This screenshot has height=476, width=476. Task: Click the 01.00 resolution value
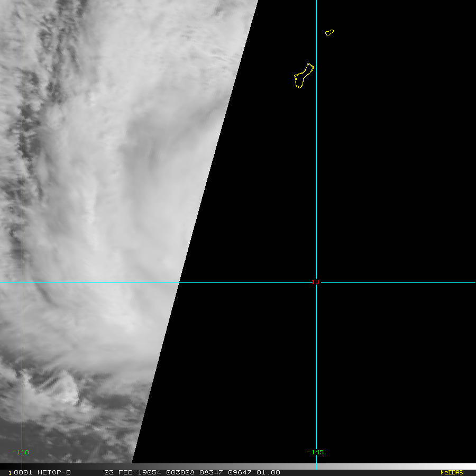268,472
